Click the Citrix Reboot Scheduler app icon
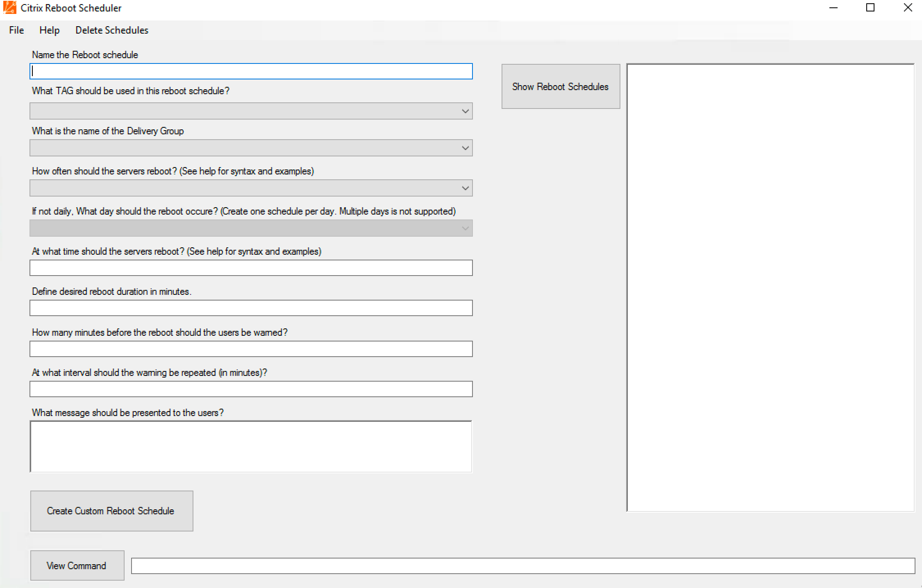922x588 pixels. (9, 8)
